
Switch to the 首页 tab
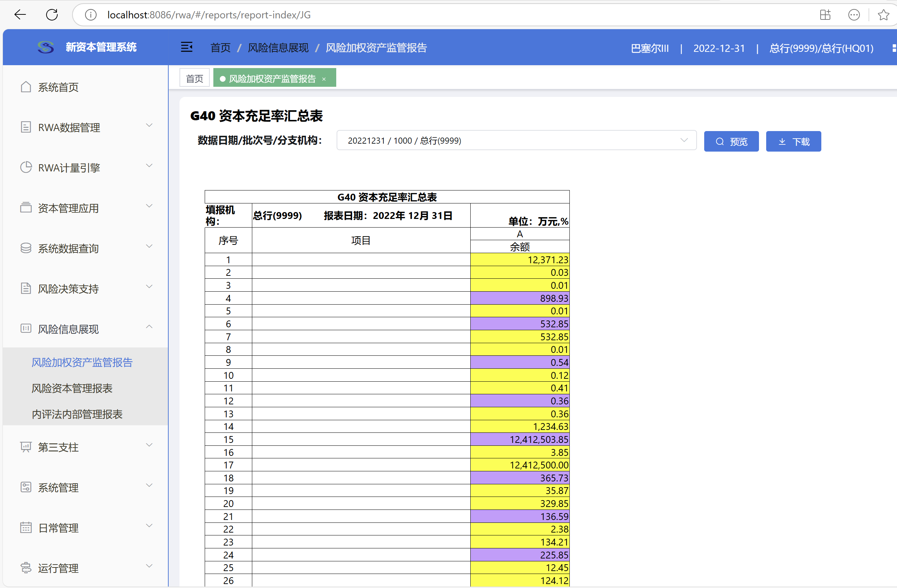[195, 78]
